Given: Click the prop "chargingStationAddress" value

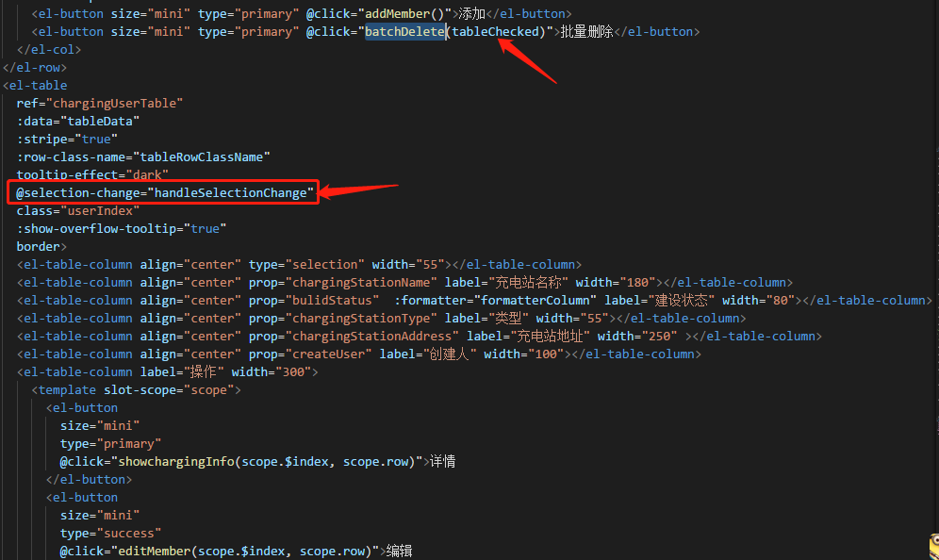Looking at the screenshot, I should [x=371, y=337].
